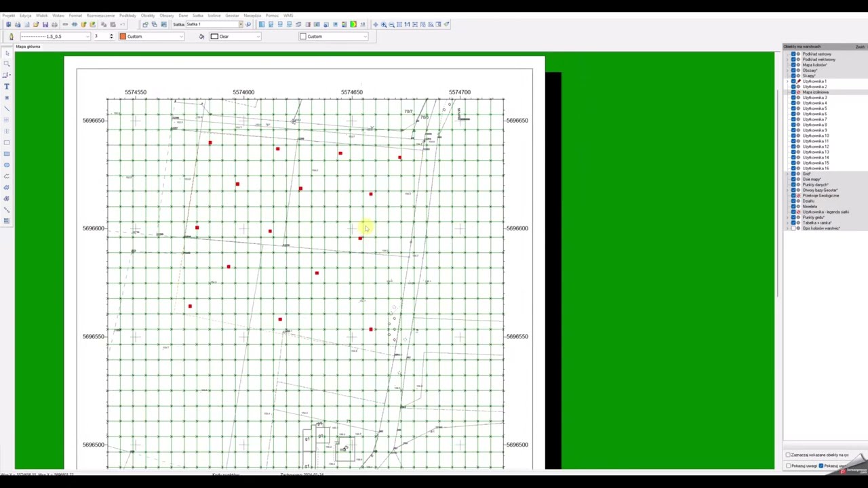The width and height of the screenshot is (868, 488).
Task: Click the Clear fill swatch box
Action: (x=214, y=37)
